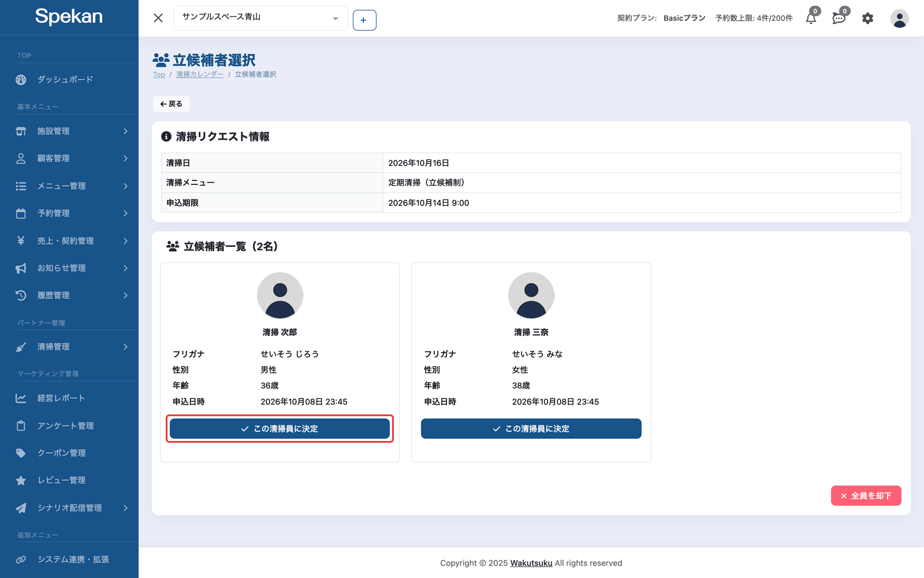
Task: Click the クーポン管理 tag icon in the sidebar
Action: click(x=21, y=453)
